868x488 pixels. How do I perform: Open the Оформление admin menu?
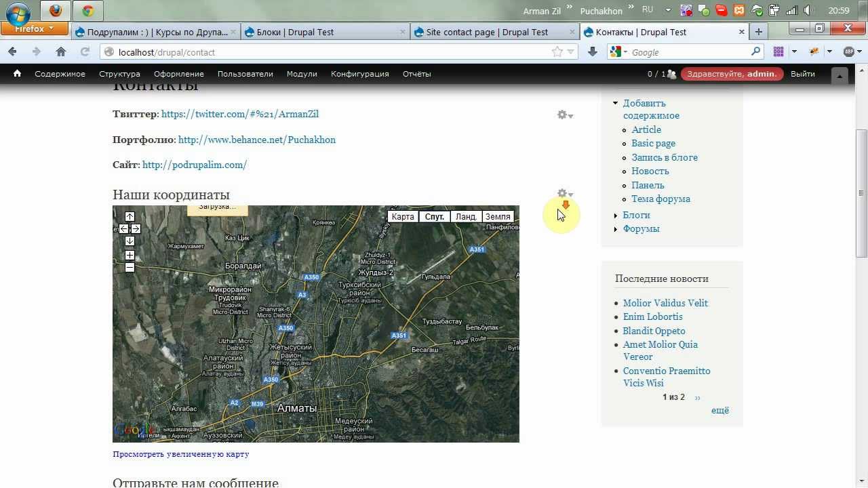pos(178,74)
